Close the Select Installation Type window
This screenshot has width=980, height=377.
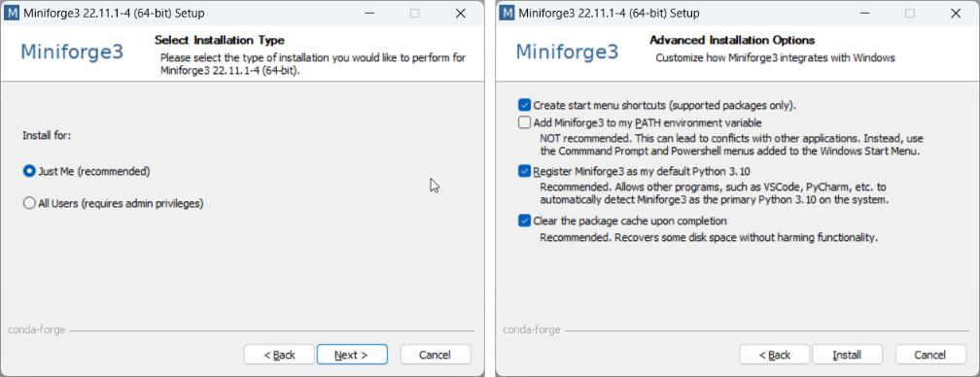click(460, 13)
